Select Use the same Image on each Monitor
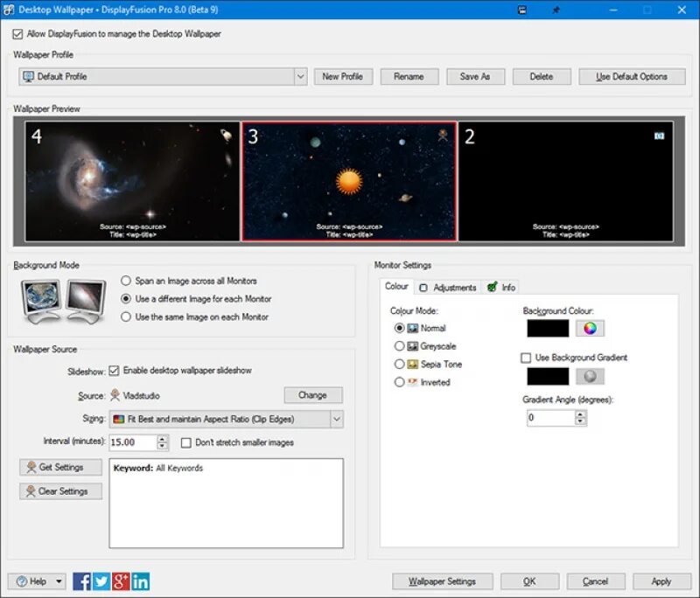 (x=126, y=316)
